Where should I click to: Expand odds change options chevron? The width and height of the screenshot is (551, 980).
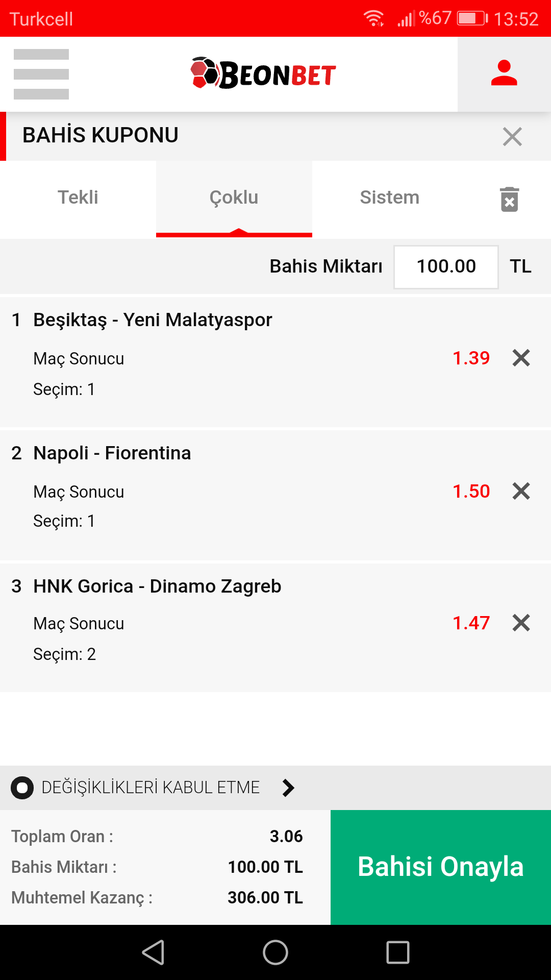(x=288, y=788)
